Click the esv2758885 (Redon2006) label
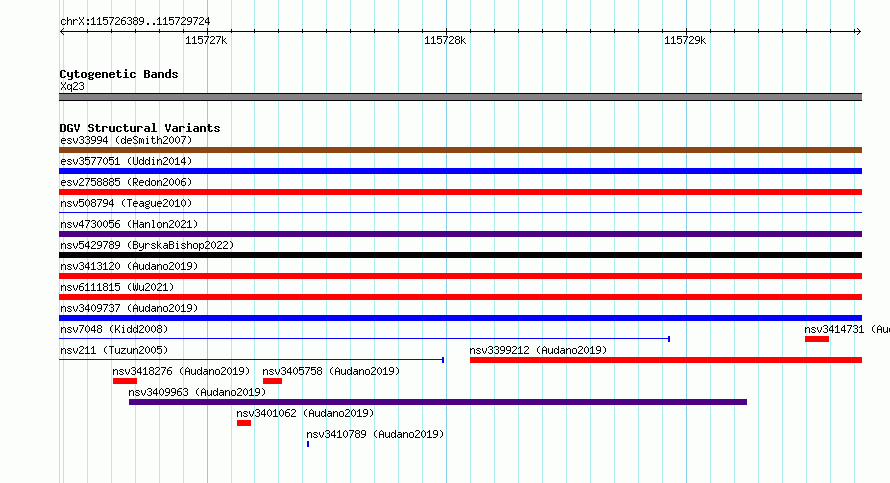This screenshot has height=483, width=890. (x=126, y=182)
